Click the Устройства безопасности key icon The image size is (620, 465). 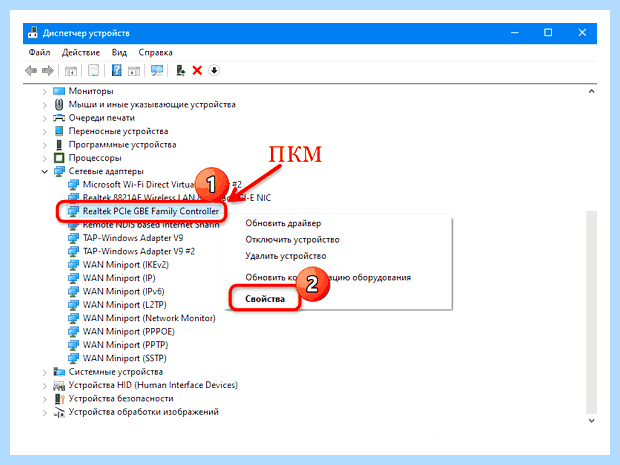(x=59, y=399)
